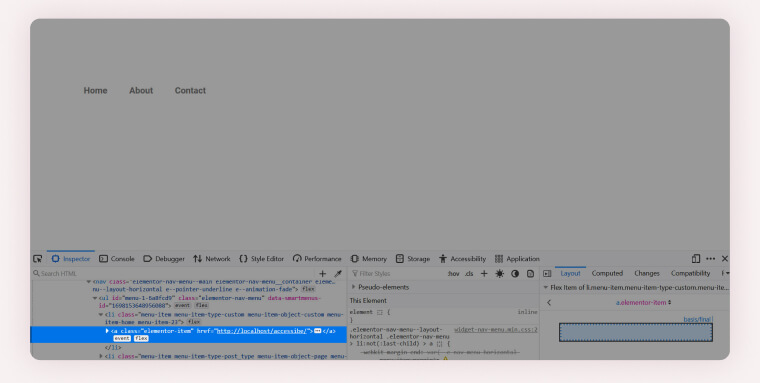760x383 pixels.
Task: Click the plus icon to create new node
Action: coord(322,273)
